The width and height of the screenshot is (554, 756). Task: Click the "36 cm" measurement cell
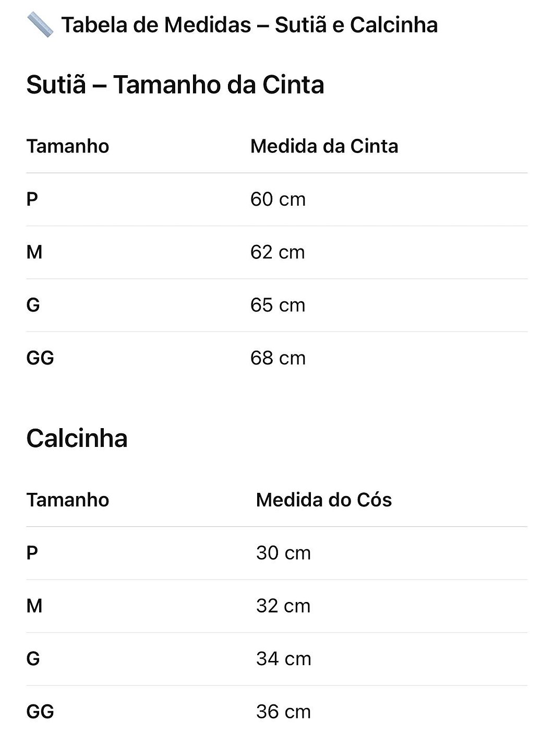283,712
